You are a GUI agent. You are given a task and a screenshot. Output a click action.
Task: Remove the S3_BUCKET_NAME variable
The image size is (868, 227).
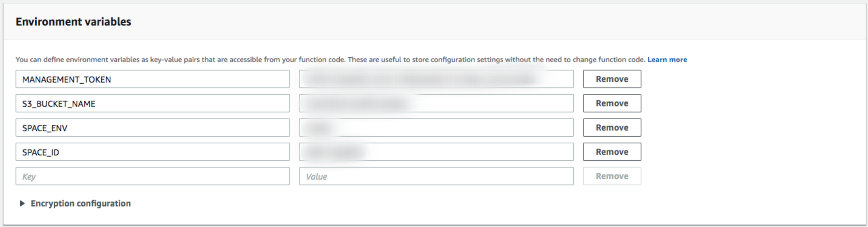[x=612, y=103]
